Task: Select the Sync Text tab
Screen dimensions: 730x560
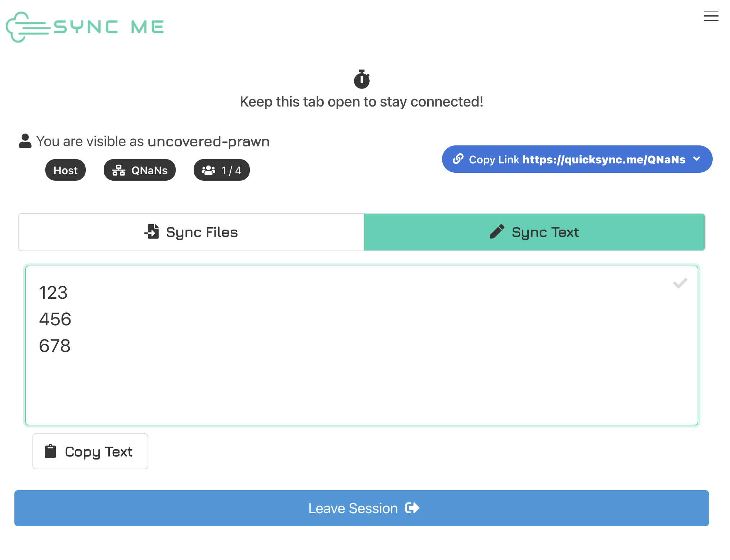Action: click(534, 232)
